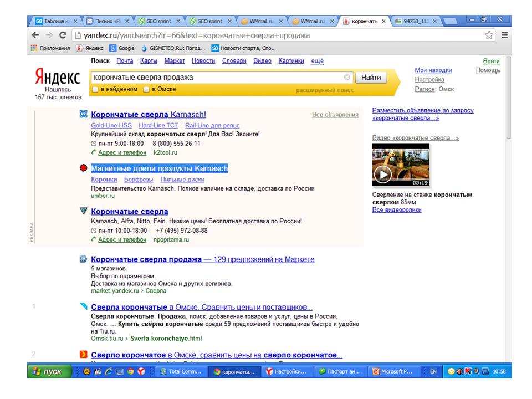Screen dimensions: 532x399
Task: Reload the page with the refresh icon
Action: pyautogui.click(x=63, y=35)
